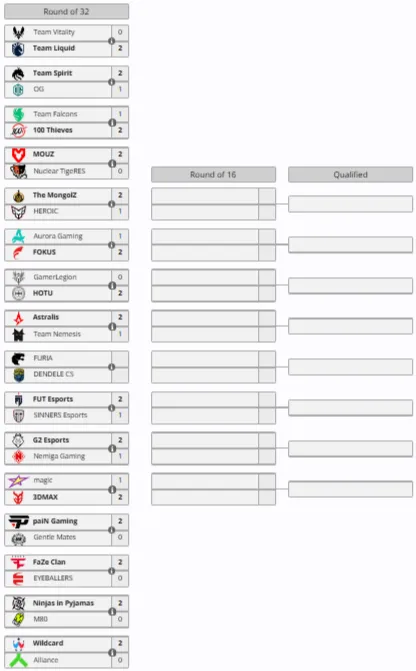Open match info for Vitality vs Liquid
416x671 pixels.
coord(112,41)
